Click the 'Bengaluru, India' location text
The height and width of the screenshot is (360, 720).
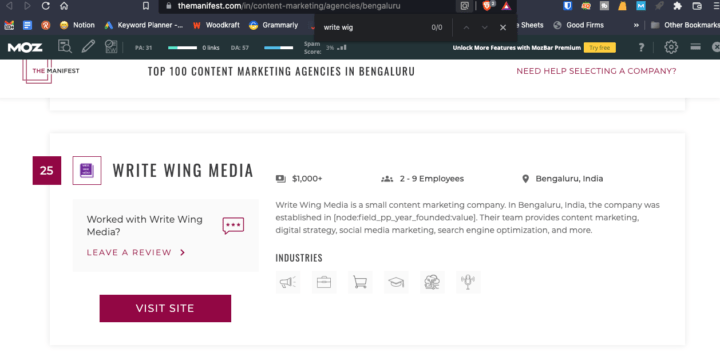[x=569, y=179]
